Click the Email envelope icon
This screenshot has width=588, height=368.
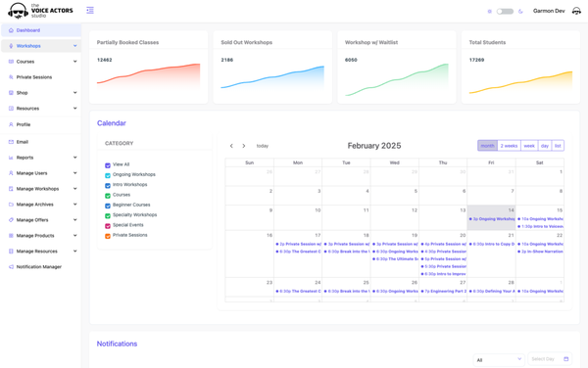coord(11,142)
